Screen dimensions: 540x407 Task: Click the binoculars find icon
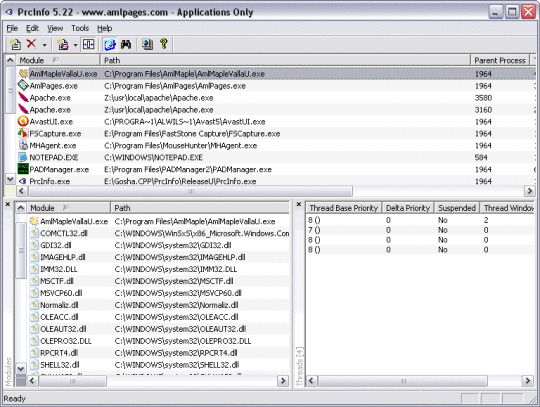(x=126, y=44)
